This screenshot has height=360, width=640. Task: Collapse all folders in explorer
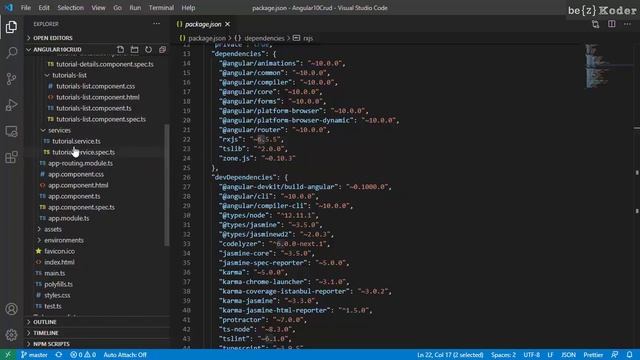[162, 49]
